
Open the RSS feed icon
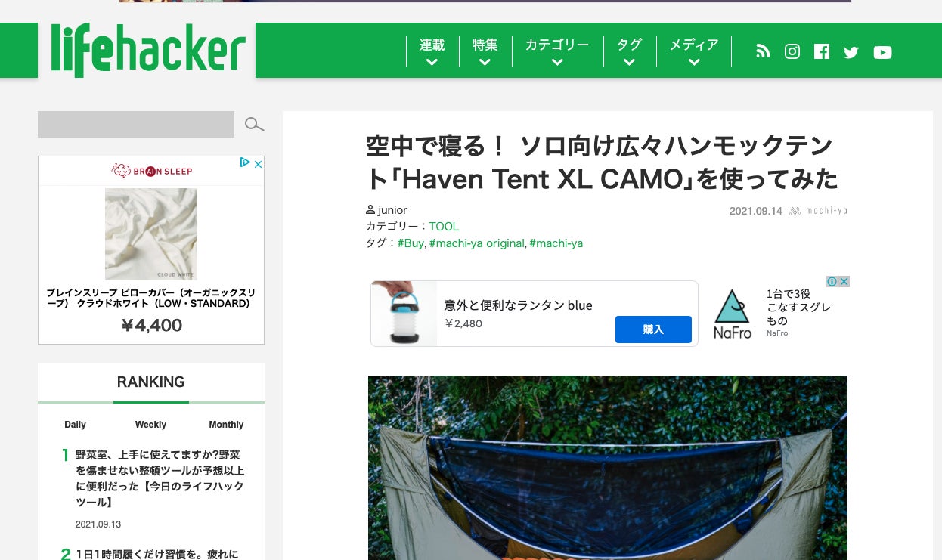point(763,51)
